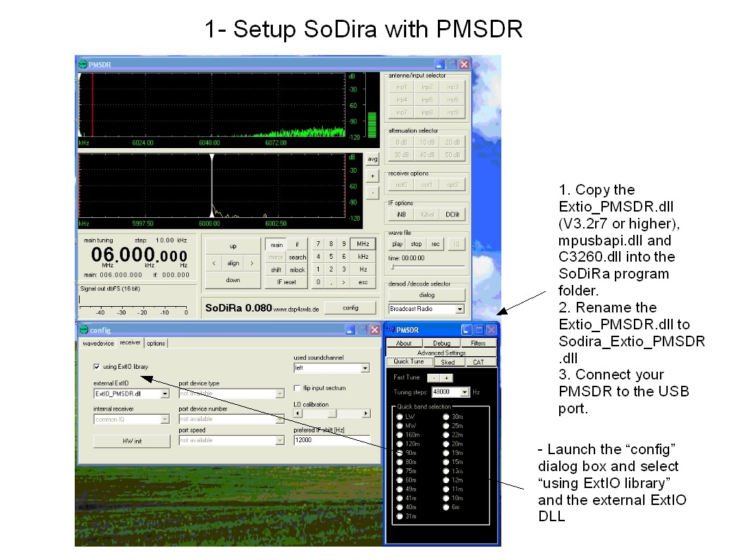The height and width of the screenshot is (560, 746).
Task: Click the wave file play button
Action: (x=397, y=244)
